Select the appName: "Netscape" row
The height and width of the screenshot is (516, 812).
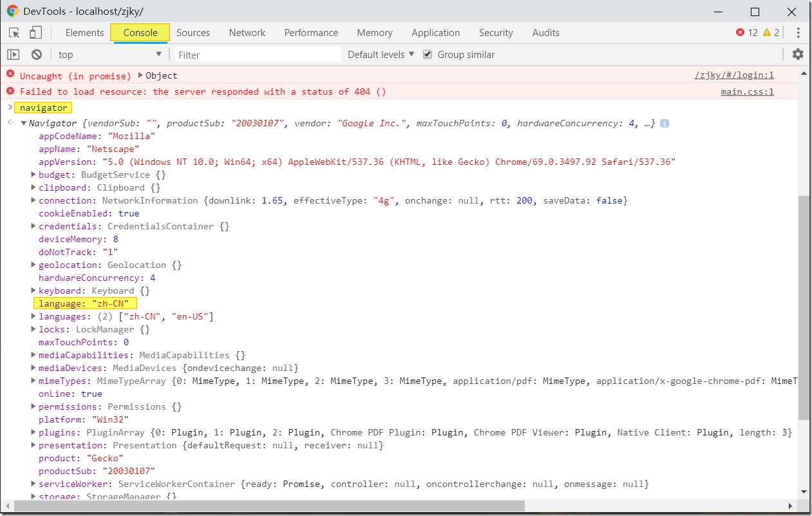point(89,149)
